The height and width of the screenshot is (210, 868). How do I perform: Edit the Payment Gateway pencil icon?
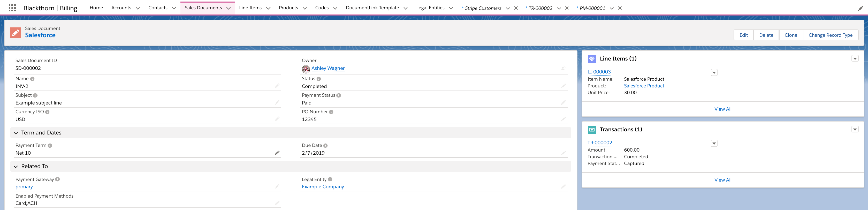pyautogui.click(x=277, y=186)
